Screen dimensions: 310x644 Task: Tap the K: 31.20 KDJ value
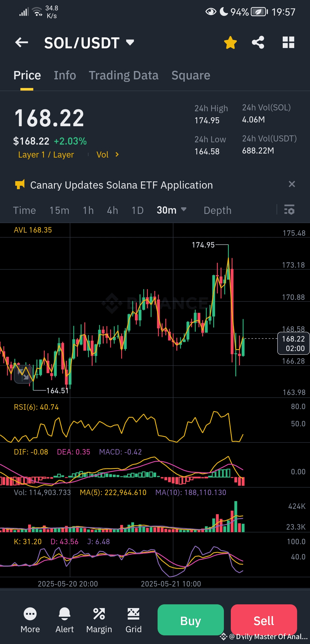[x=28, y=542]
